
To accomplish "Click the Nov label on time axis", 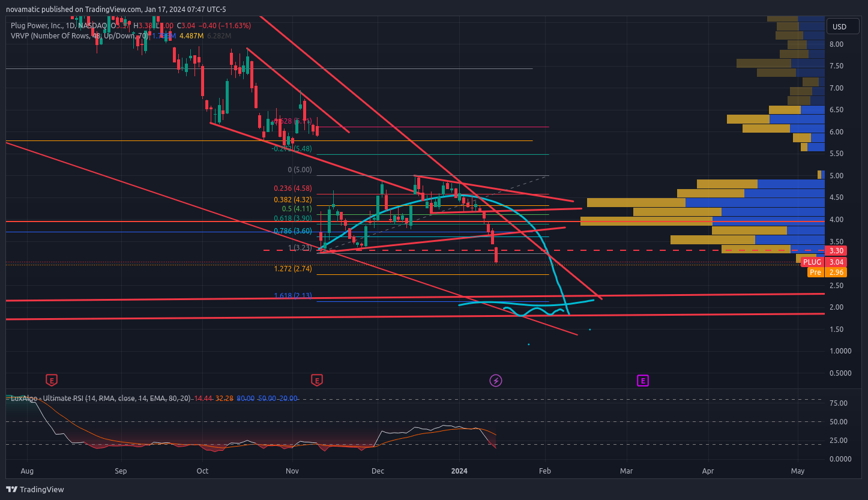I will (292, 471).
